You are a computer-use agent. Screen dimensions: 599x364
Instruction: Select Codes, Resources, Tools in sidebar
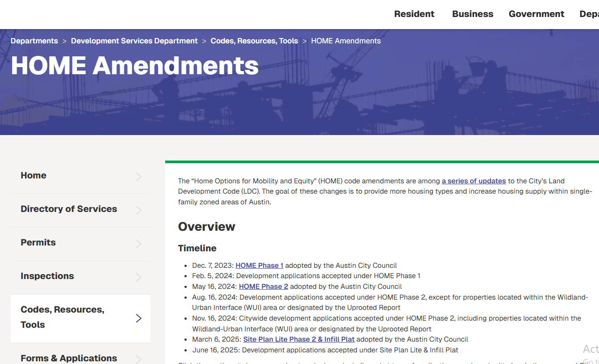click(62, 318)
